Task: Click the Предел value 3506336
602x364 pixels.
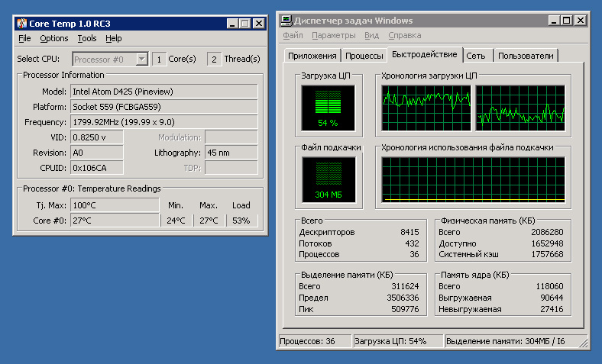Action: pos(403,298)
